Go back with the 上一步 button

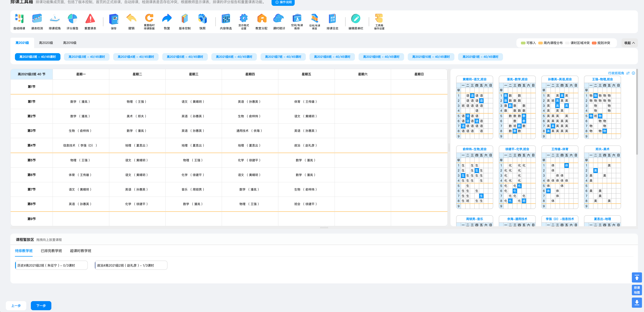tap(16, 306)
